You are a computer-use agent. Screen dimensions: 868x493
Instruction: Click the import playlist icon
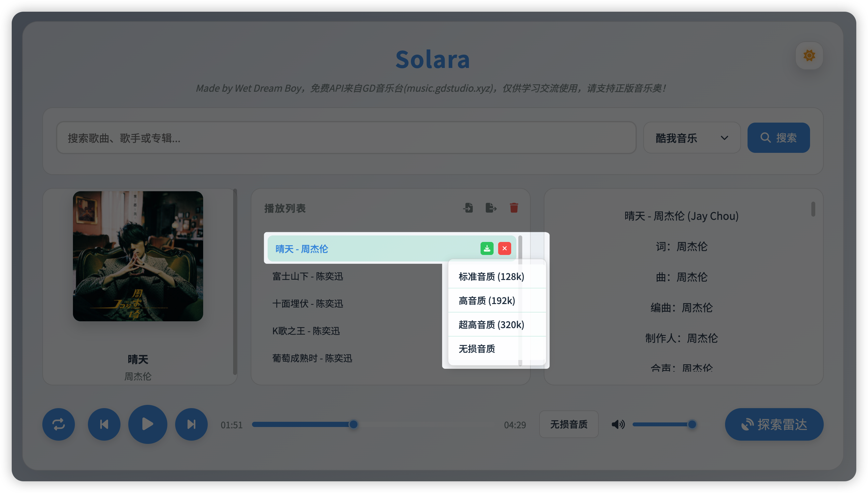(468, 207)
